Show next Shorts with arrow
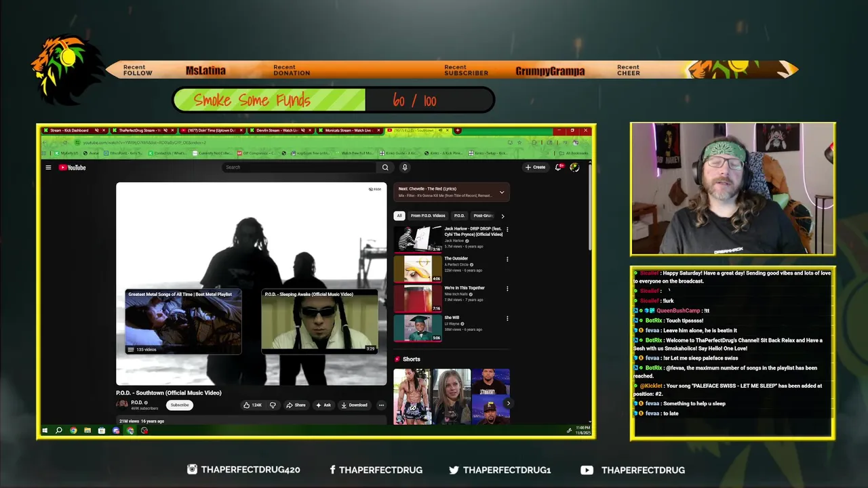The height and width of the screenshot is (488, 868). [x=508, y=403]
